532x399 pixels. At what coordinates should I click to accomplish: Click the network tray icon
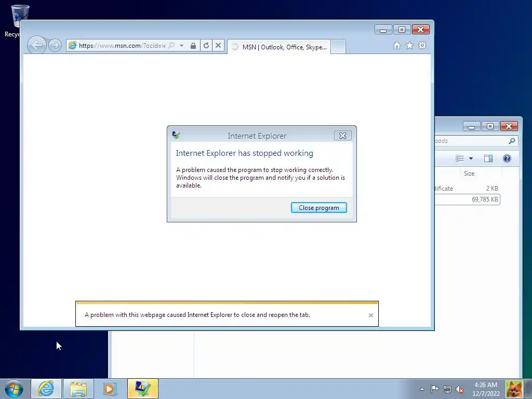[447, 390]
